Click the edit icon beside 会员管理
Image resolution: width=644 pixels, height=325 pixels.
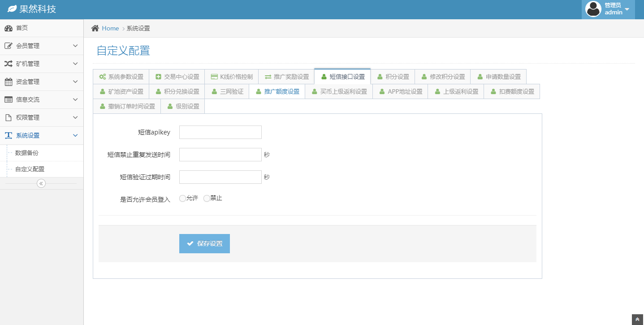tap(9, 46)
